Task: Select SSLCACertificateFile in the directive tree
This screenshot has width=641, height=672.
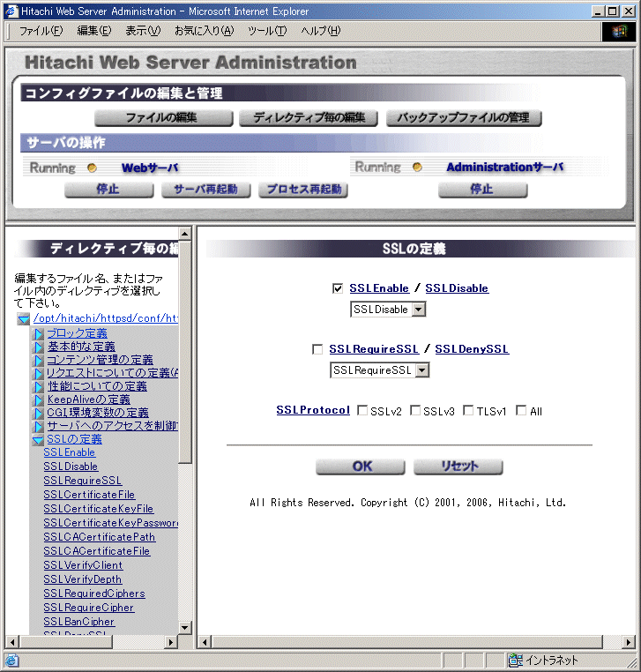Action: pos(97,551)
